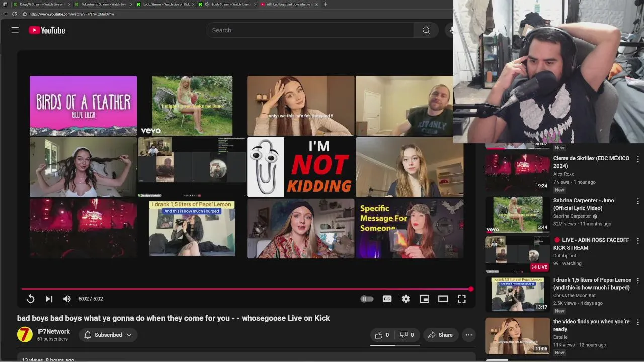Click the 5:02 / 5:02 time display
The image size is (644, 362).
pos(91,299)
